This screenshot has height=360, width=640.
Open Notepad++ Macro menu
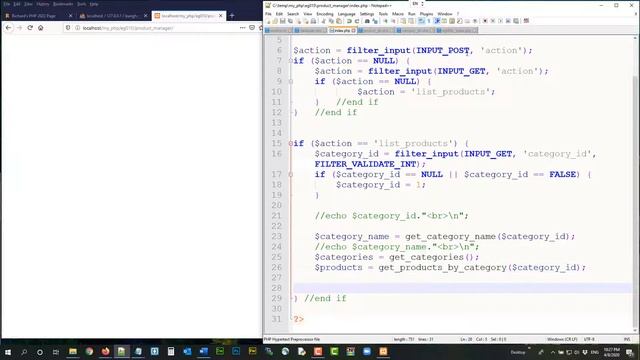(398, 14)
